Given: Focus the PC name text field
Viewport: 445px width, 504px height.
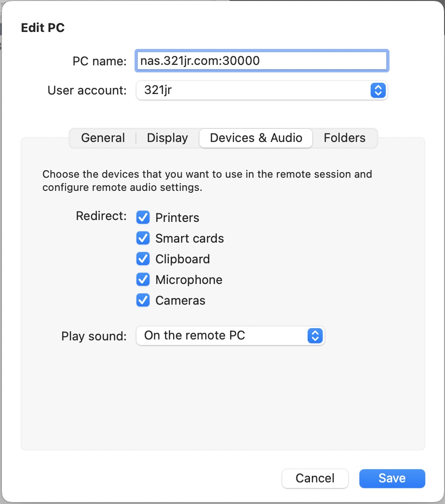Looking at the screenshot, I should click(x=262, y=61).
